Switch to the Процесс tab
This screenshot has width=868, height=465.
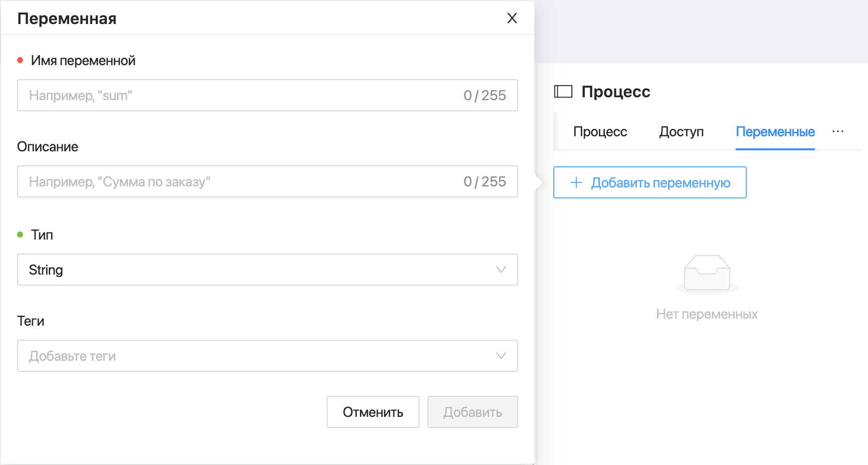[x=600, y=132]
